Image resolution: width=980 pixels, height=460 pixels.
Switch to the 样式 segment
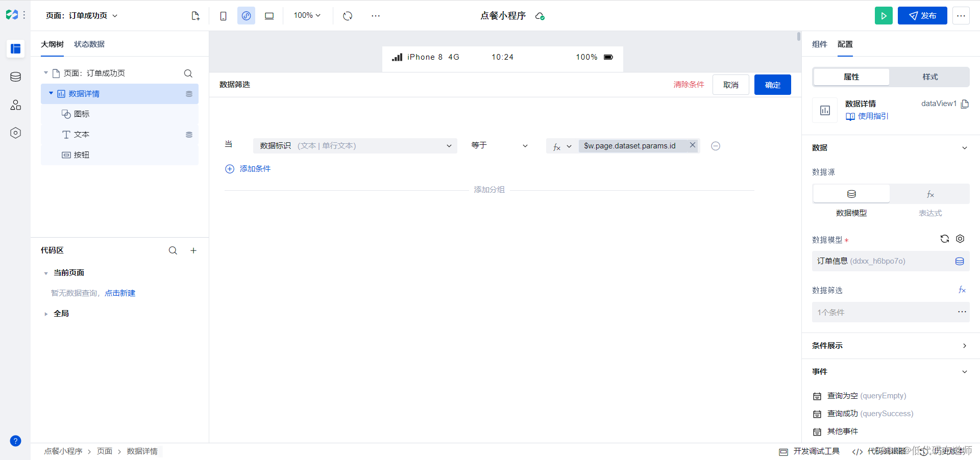(930, 77)
